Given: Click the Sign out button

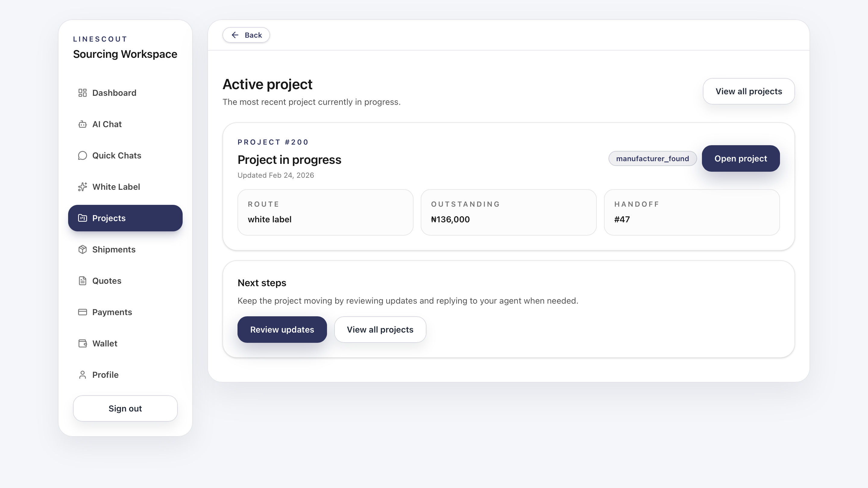Looking at the screenshot, I should [x=125, y=408].
